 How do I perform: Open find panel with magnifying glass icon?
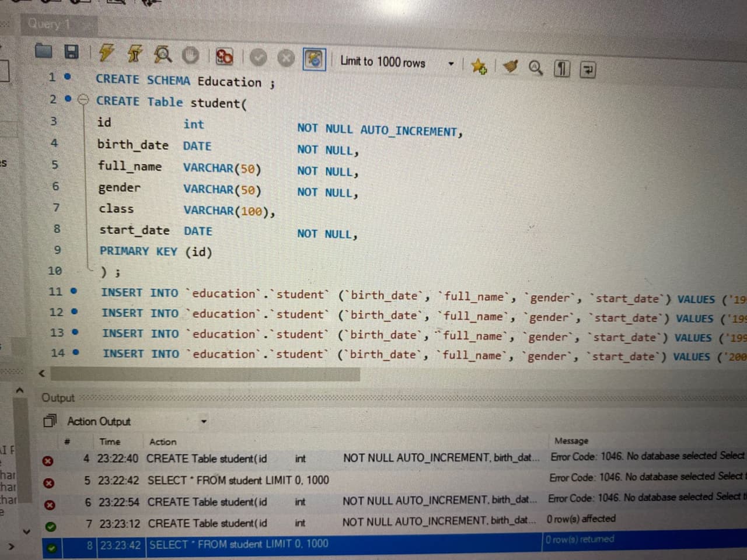[536, 68]
